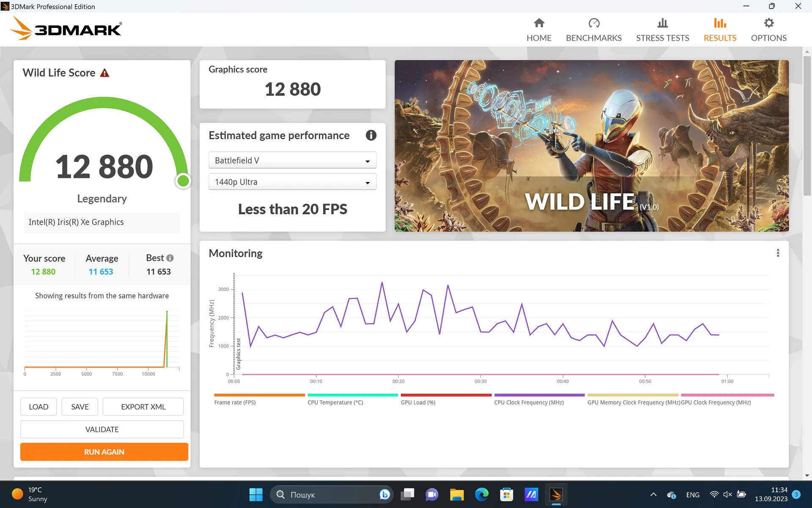Screen dimensions: 812x508
Task: Switch the ENG input language
Action: pos(693,495)
